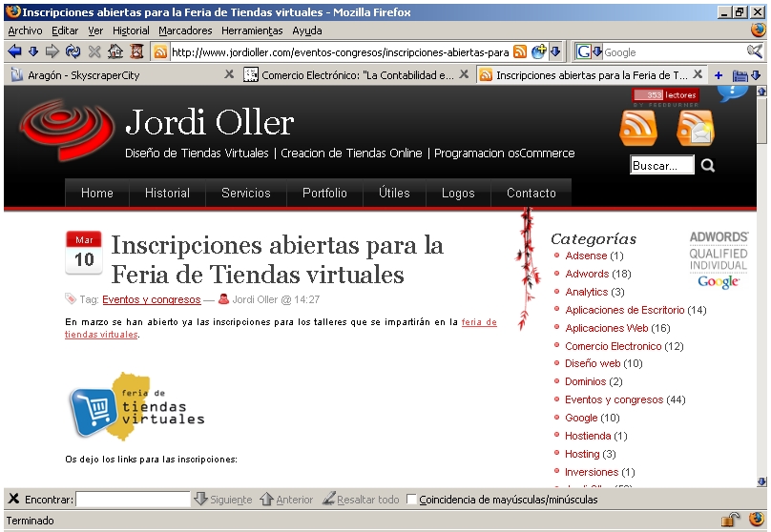Close the Comercio Electrónico tab
771x532 pixels.
tap(464, 74)
